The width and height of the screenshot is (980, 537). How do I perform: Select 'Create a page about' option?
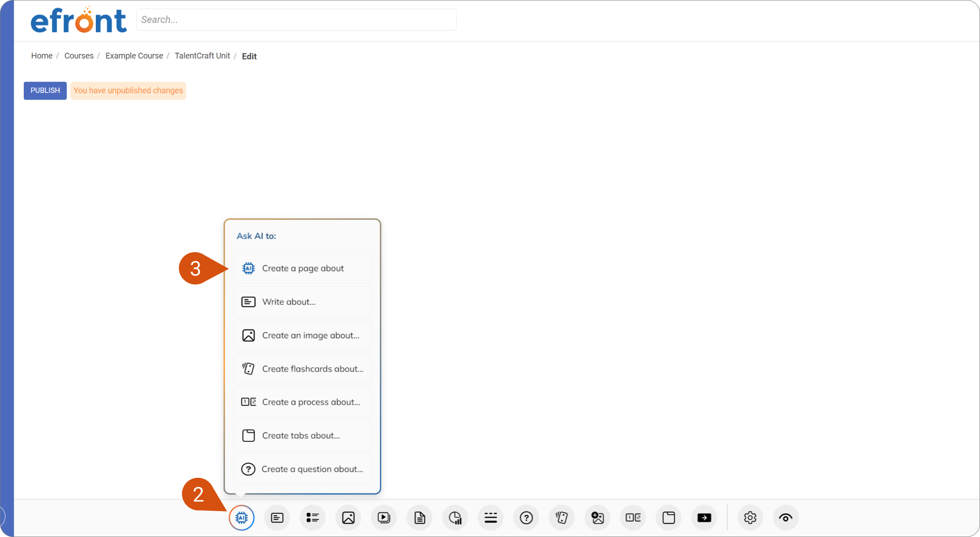click(x=302, y=268)
